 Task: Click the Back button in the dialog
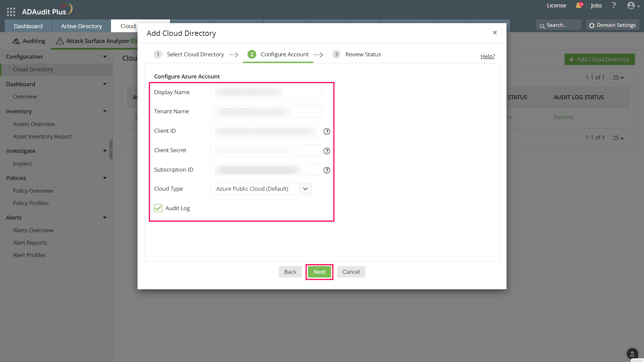[x=290, y=272]
